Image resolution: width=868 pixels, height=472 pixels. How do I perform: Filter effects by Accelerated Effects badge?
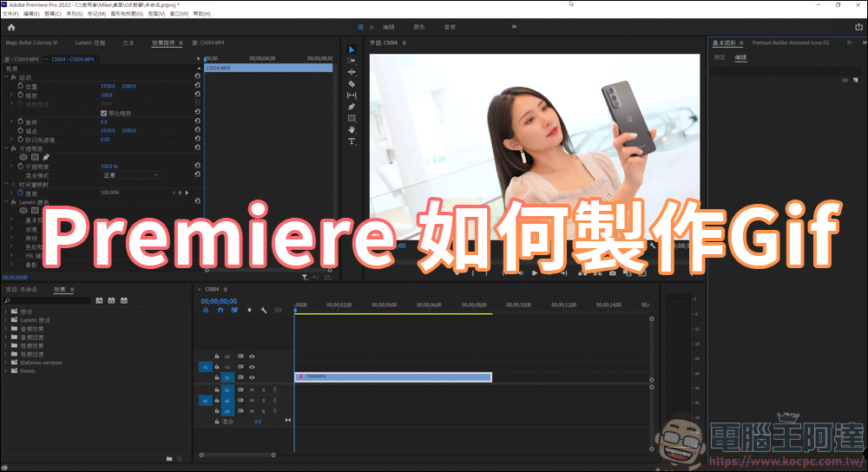pos(99,300)
